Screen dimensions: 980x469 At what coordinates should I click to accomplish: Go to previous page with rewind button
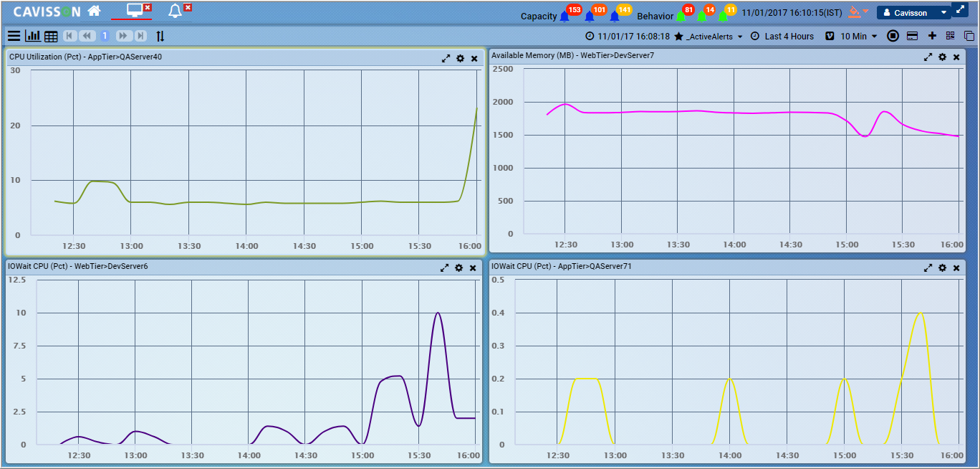87,36
